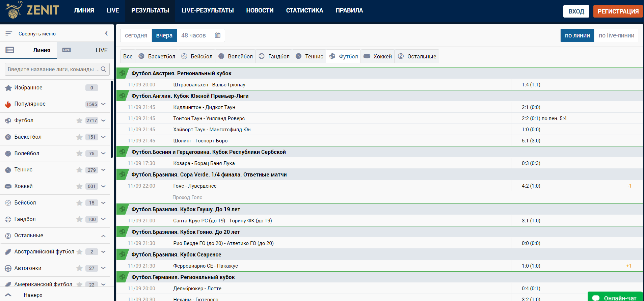
Task: Click the Гояс - Луверденсе match row
Action: pyautogui.click(x=379, y=186)
